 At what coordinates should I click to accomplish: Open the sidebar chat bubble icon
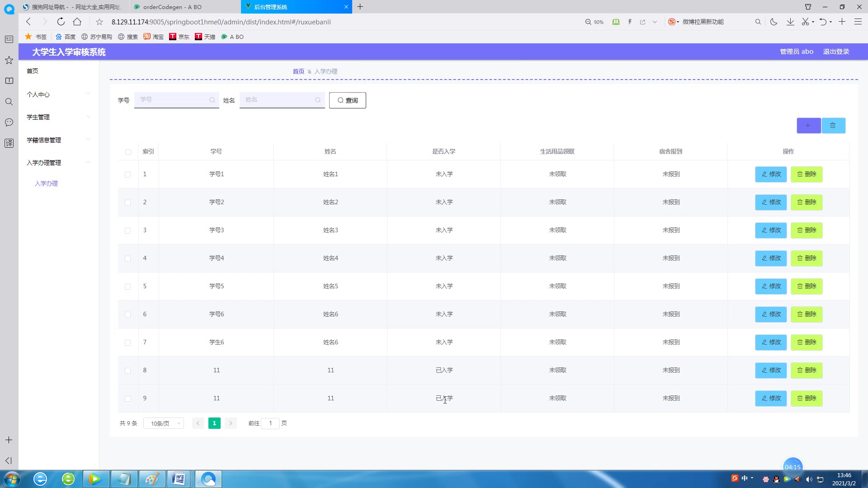coord(9,122)
